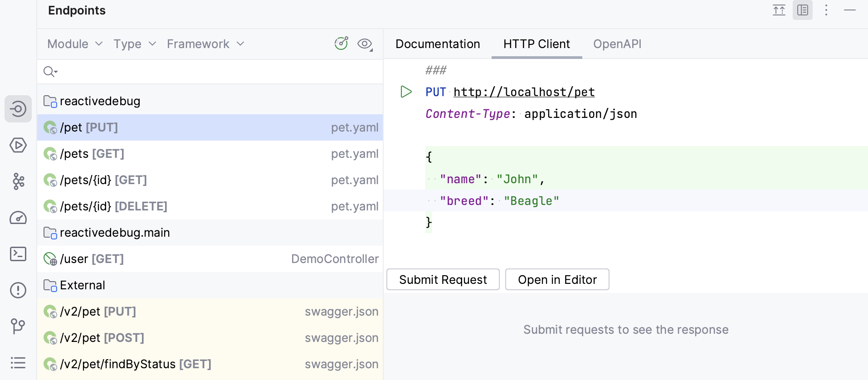The image size is (868, 380).
Task: Click the Submit Request button
Action: tap(443, 280)
